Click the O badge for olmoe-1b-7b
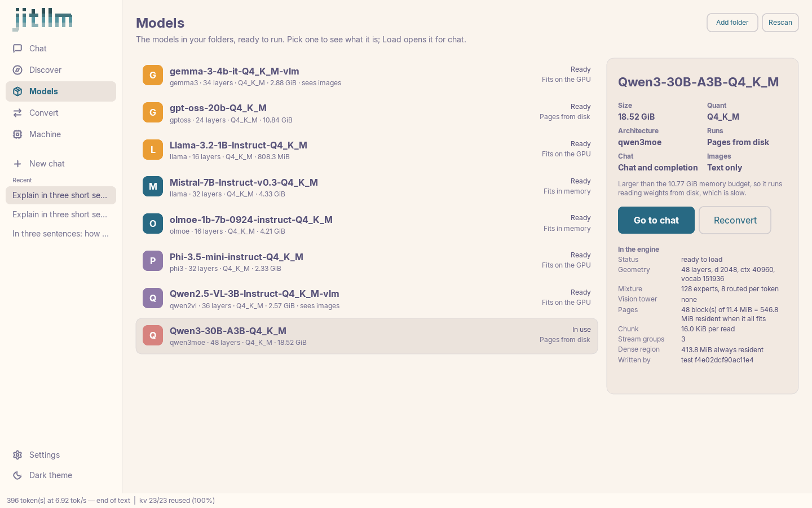Viewport: 812px width, 508px height. pos(153,224)
